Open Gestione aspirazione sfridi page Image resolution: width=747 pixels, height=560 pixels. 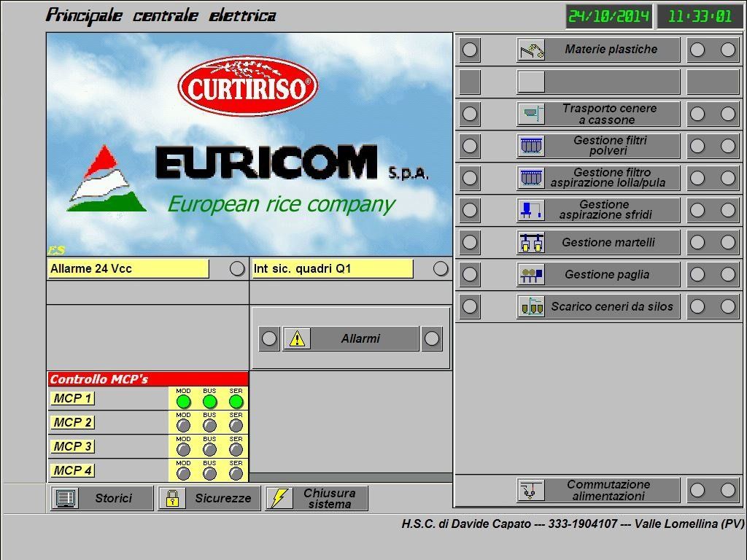tap(598, 210)
